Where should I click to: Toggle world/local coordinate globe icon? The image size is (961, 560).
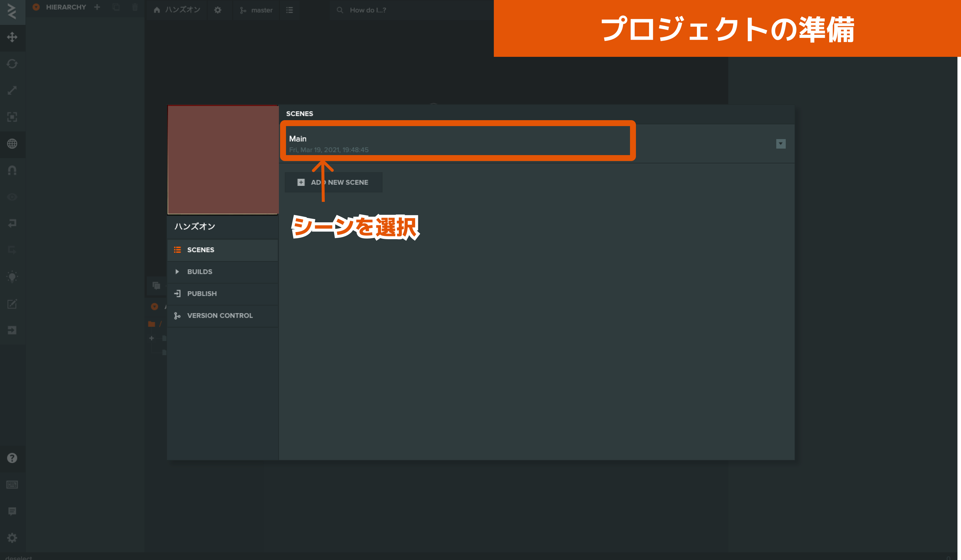click(x=12, y=144)
